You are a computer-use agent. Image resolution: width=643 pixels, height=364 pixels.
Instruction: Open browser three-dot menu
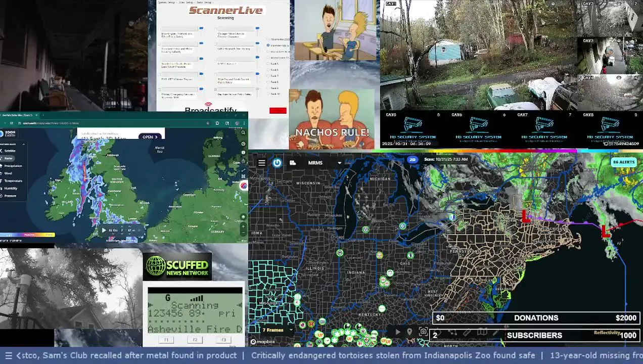pyautogui.click(x=244, y=123)
